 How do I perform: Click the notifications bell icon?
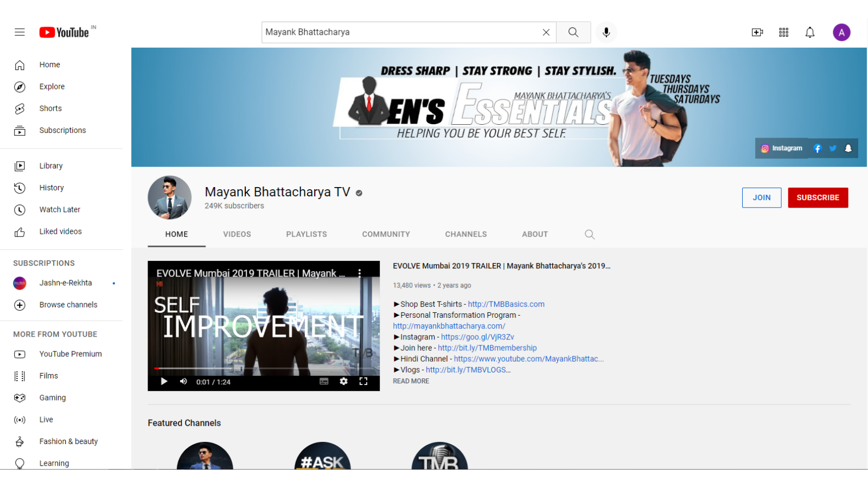coord(809,32)
